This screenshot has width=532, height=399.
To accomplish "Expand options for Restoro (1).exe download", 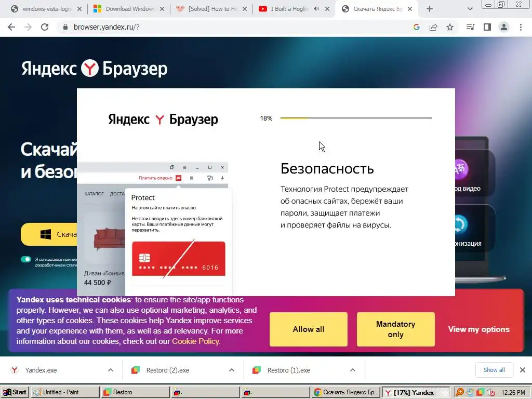I will [353, 370].
